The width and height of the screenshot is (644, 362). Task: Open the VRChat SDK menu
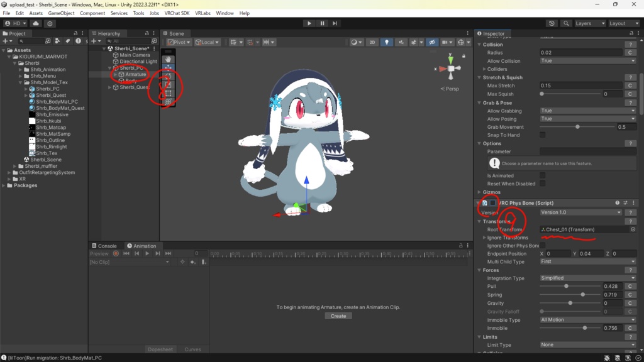[177, 13]
